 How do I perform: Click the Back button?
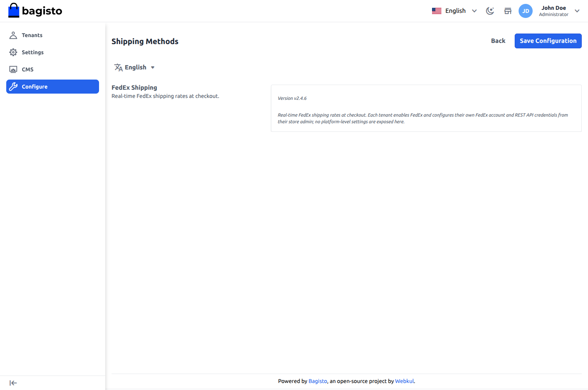pyautogui.click(x=498, y=41)
